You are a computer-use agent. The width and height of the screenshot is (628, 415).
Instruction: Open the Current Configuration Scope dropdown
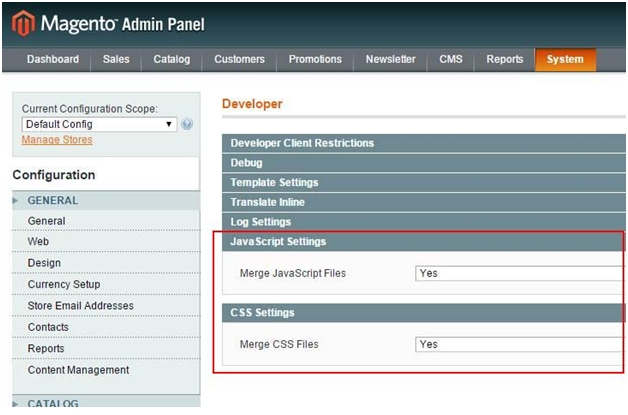pyautogui.click(x=99, y=124)
